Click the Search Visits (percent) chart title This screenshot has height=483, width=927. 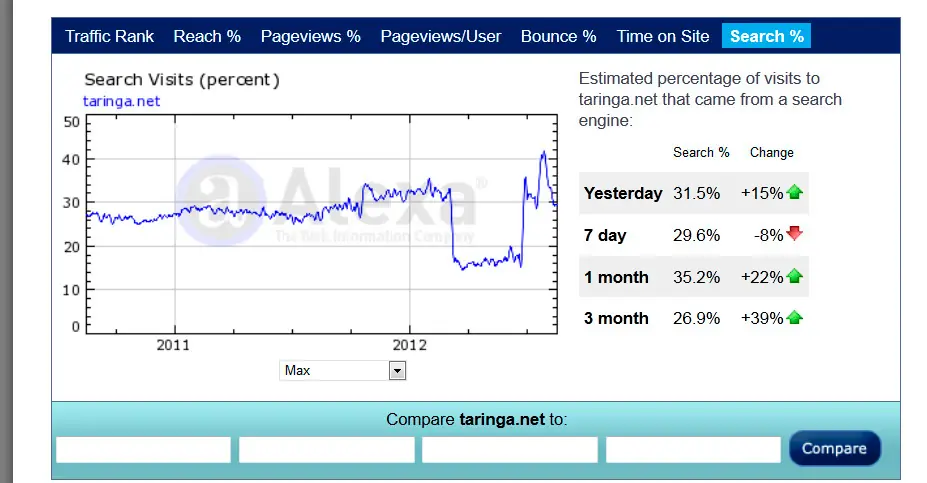click(182, 80)
